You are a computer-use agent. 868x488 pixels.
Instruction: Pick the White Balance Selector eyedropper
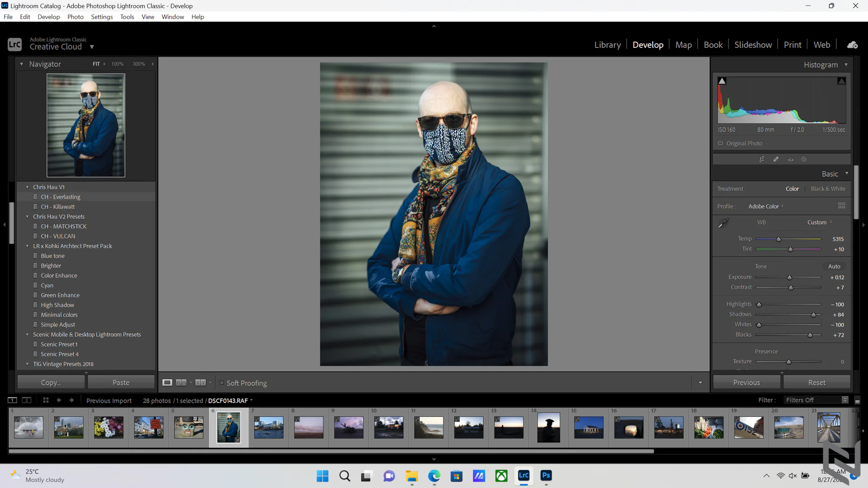[x=723, y=223]
